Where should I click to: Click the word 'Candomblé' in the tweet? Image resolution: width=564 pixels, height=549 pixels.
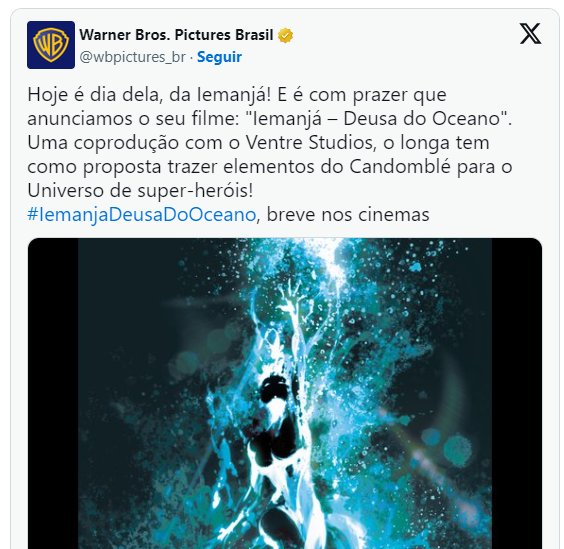(x=400, y=167)
